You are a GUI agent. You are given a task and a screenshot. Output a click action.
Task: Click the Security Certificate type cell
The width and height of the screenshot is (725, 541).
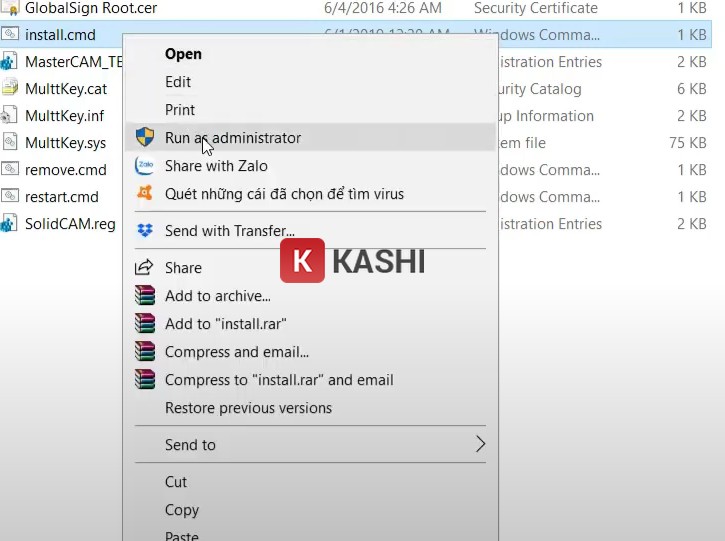[x=536, y=8]
